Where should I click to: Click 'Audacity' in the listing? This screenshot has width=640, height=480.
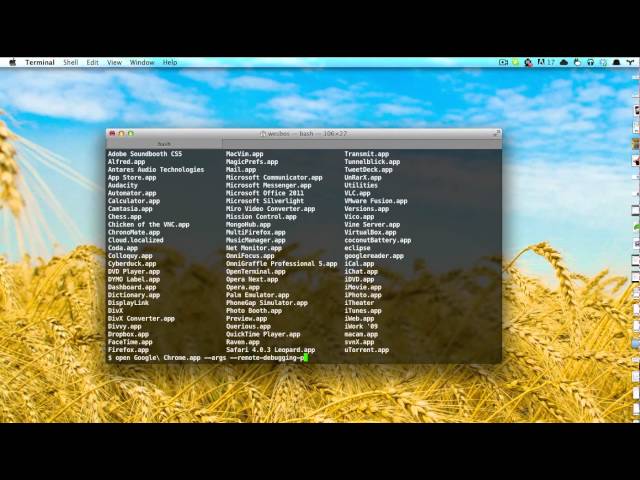pos(122,185)
